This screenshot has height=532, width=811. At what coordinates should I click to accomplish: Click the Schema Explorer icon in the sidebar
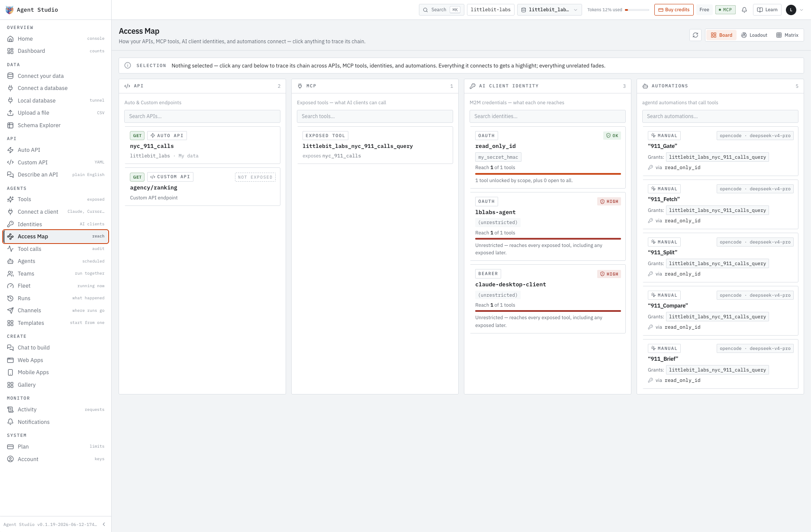pos(10,125)
